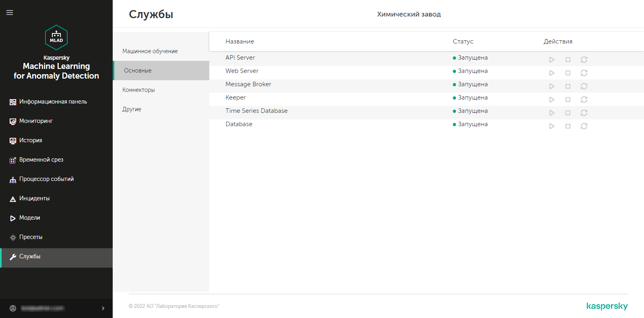Restart the API Server service

coord(584,60)
